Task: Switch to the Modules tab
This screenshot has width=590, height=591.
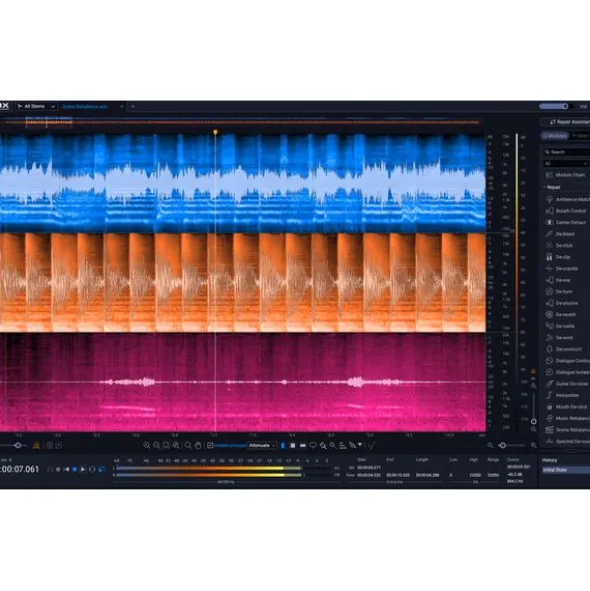Action: [555, 136]
